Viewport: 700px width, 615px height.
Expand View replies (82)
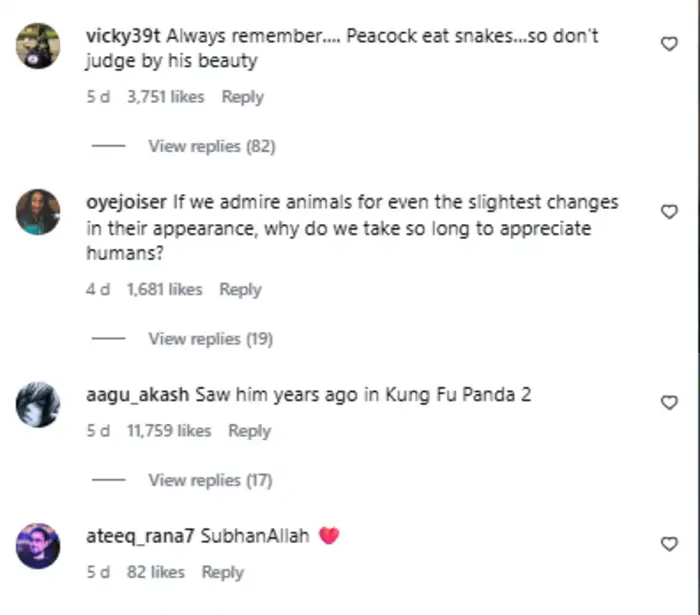211,146
